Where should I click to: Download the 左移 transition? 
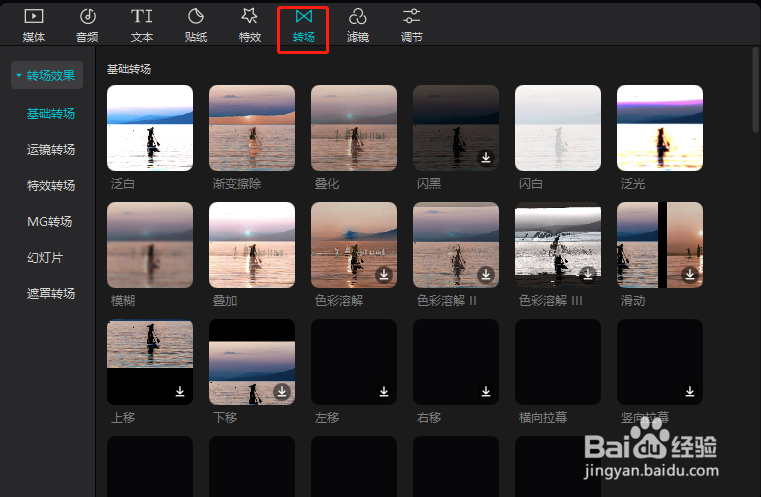(384, 391)
